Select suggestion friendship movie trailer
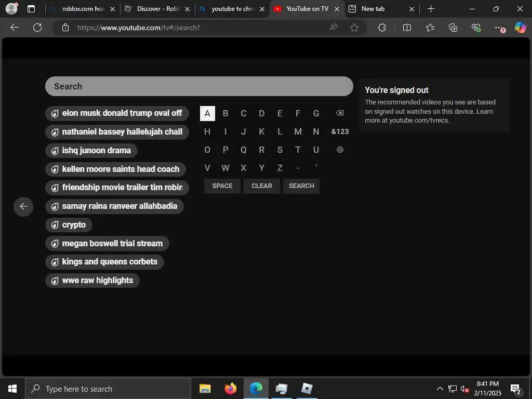This screenshot has height=399, width=532. pyautogui.click(x=117, y=187)
